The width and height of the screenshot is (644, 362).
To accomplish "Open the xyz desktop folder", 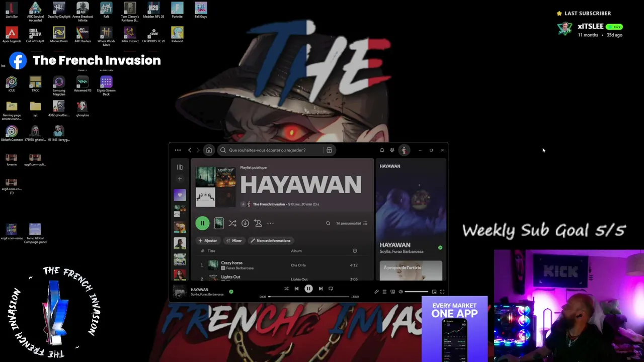I will pyautogui.click(x=35, y=109).
